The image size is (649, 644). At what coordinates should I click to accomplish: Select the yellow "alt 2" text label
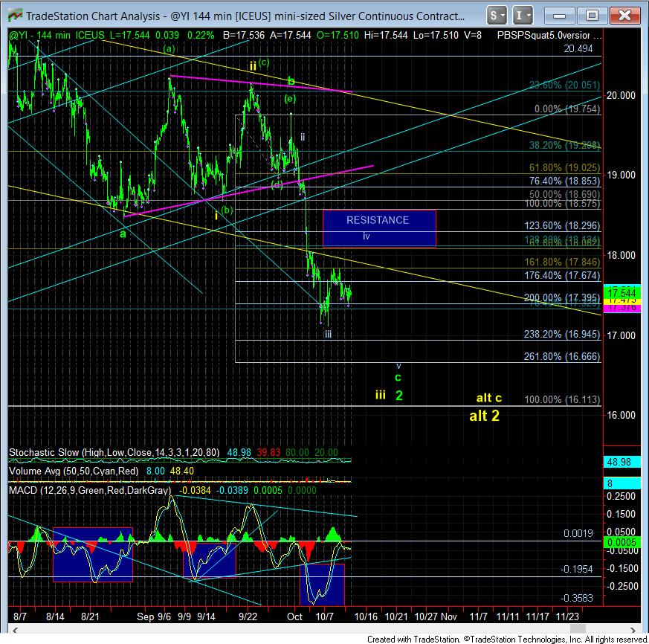coord(483,416)
